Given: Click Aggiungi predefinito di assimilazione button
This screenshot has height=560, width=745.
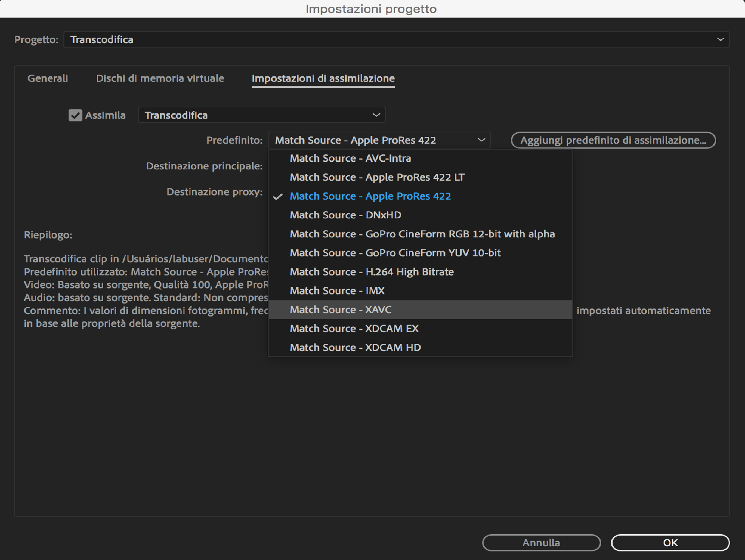Looking at the screenshot, I should click(613, 140).
